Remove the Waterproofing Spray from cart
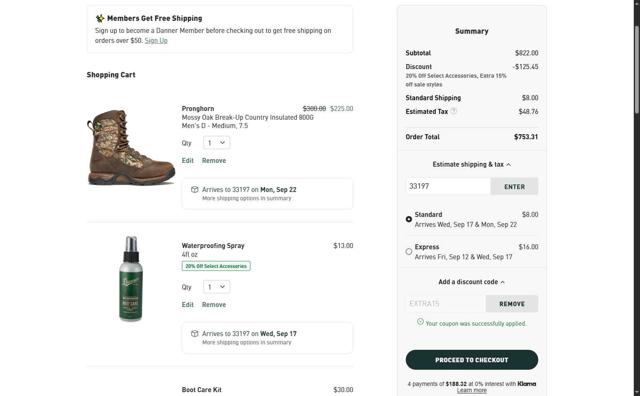The image size is (640, 396). pos(214,305)
